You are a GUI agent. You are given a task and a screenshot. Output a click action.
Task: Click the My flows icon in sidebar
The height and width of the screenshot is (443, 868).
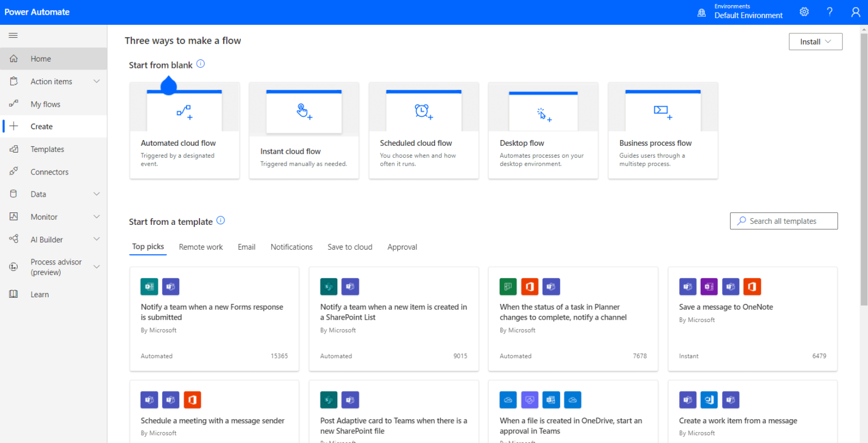click(14, 104)
